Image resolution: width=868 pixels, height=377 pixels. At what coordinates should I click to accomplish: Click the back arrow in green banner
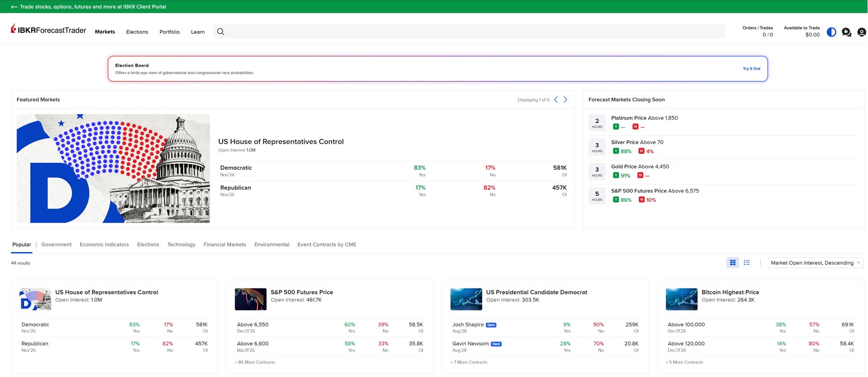pyautogui.click(x=14, y=6)
